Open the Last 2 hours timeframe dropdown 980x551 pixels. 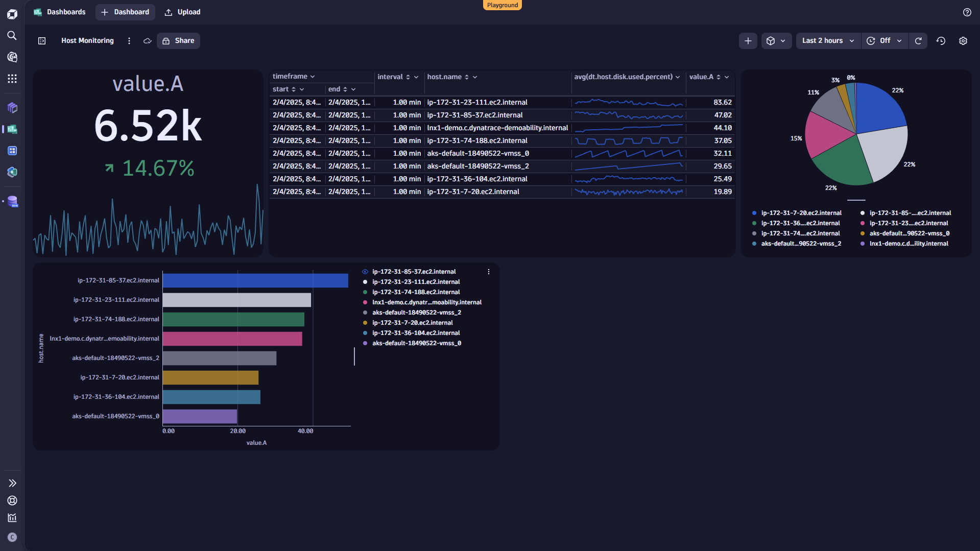pyautogui.click(x=827, y=40)
